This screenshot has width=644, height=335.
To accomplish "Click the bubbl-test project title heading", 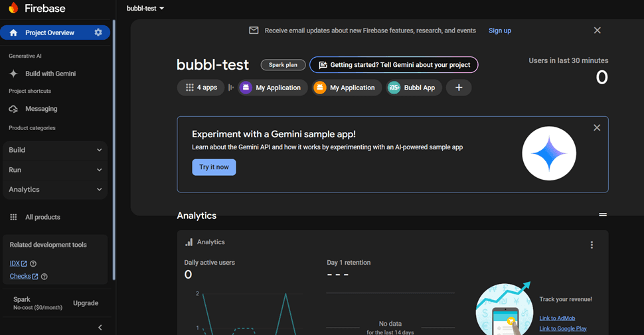I will (x=212, y=65).
